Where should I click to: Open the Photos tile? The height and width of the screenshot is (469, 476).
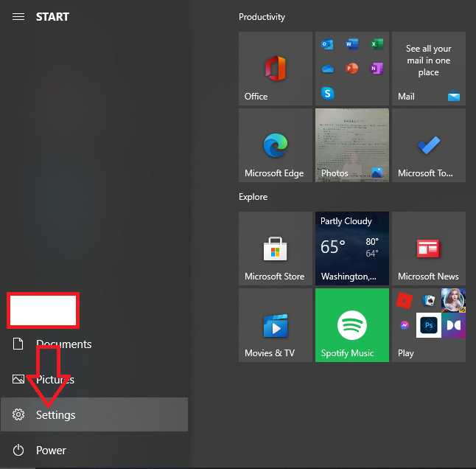tap(351, 145)
